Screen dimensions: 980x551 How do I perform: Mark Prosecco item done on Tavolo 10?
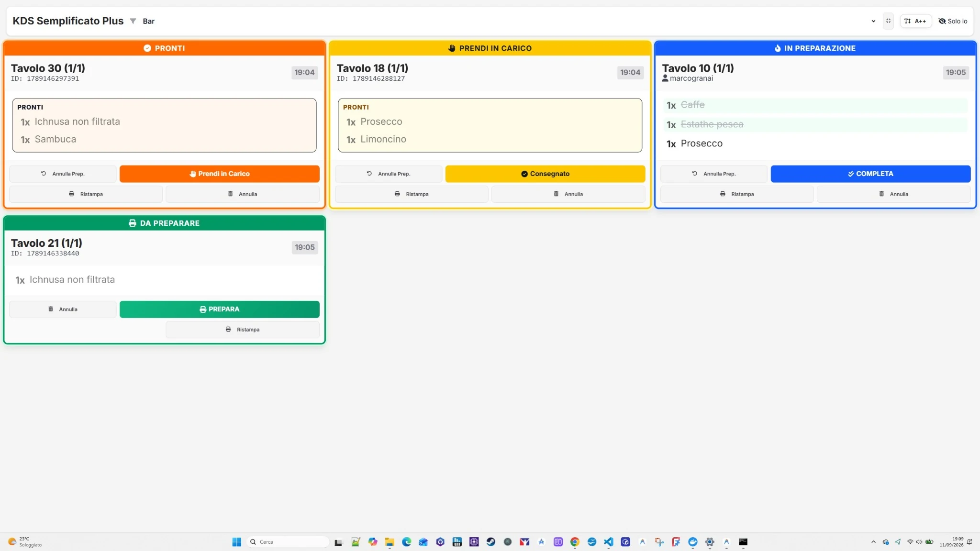[x=815, y=143]
